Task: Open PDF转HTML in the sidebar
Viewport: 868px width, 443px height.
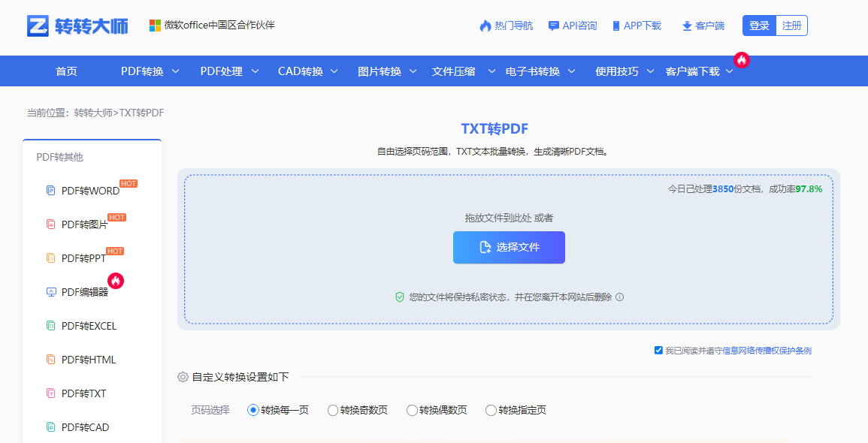Action: click(89, 360)
